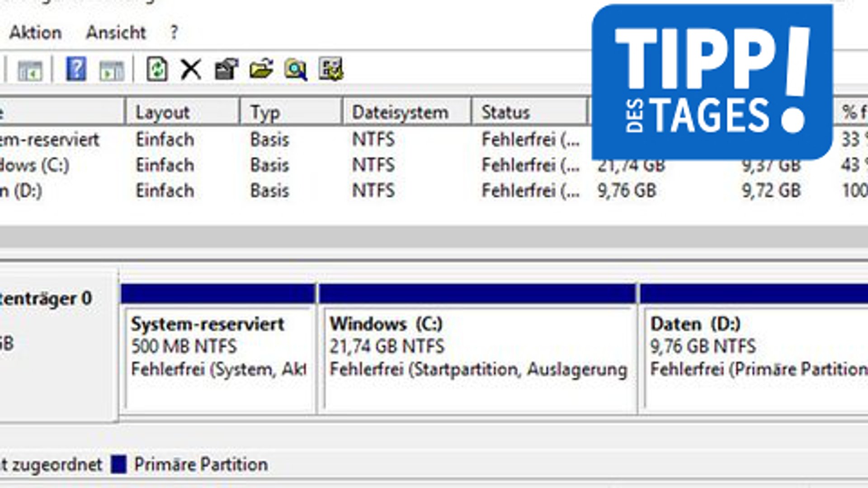
Task: Click the open folder toolbar icon
Action: coord(261,69)
